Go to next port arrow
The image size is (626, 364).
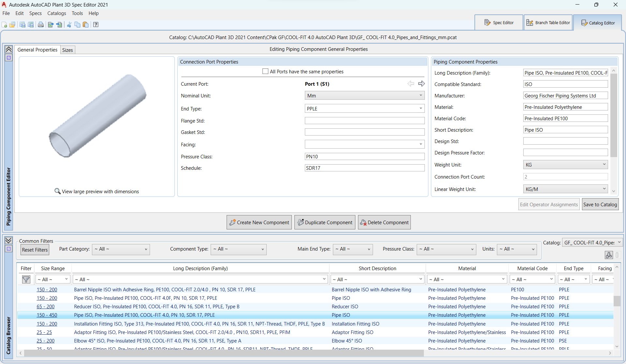click(422, 84)
